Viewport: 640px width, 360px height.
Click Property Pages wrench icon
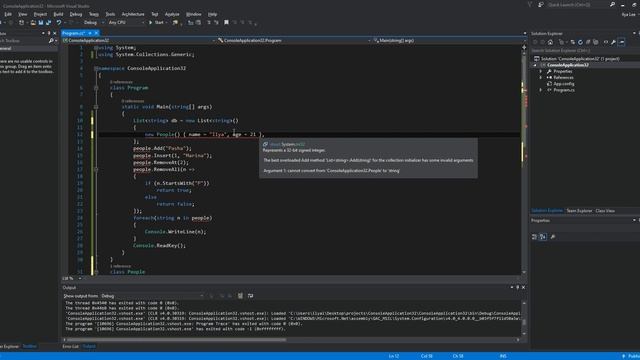pyautogui.click(x=553, y=237)
